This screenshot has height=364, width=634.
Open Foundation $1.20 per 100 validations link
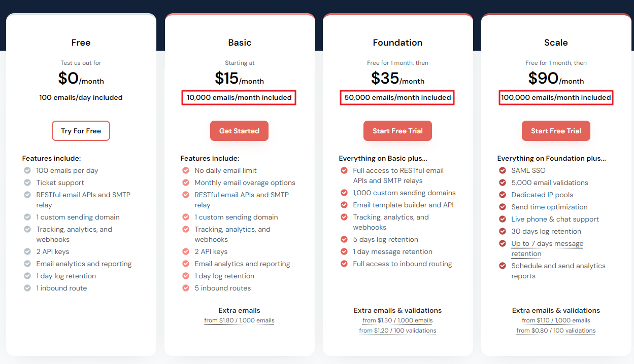coord(397,331)
